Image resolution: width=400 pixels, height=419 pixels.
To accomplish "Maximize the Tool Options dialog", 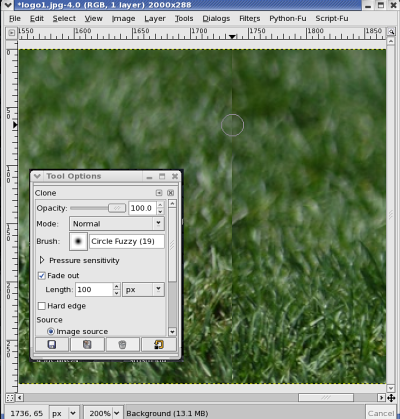I will (162, 176).
